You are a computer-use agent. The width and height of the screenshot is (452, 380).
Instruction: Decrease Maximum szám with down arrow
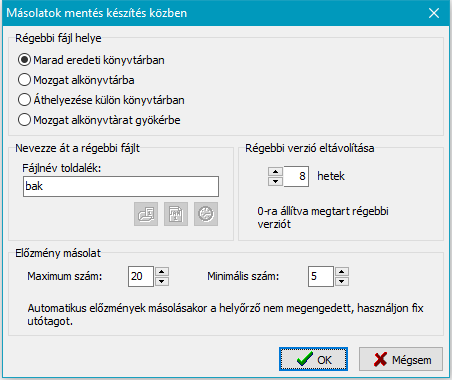[162, 281]
